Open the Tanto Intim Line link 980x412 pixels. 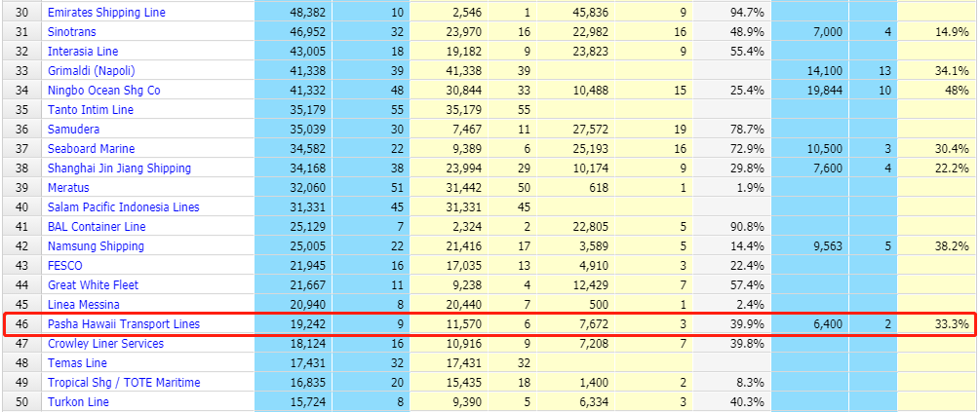click(91, 109)
